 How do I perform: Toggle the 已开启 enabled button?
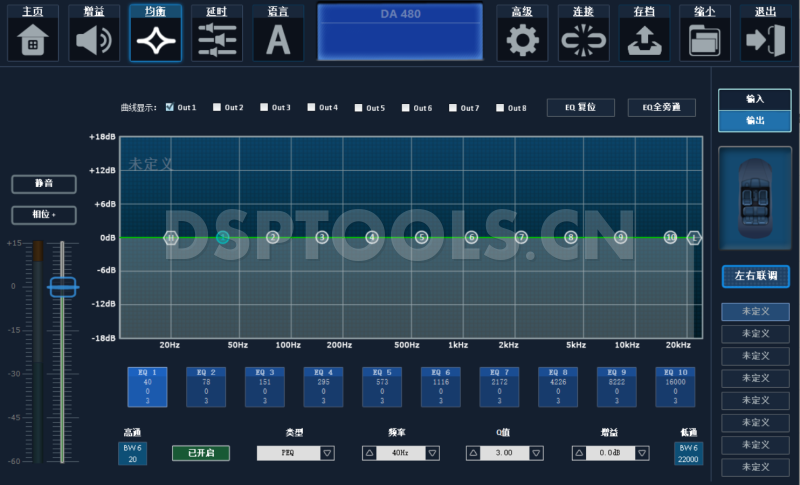click(201, 453)
